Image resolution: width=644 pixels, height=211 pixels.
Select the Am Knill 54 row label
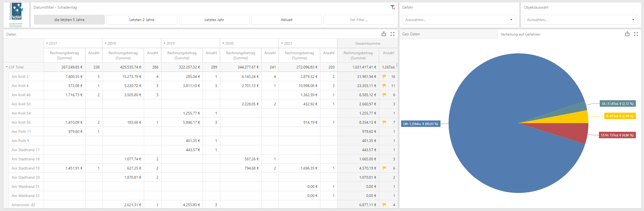[21, 113]
